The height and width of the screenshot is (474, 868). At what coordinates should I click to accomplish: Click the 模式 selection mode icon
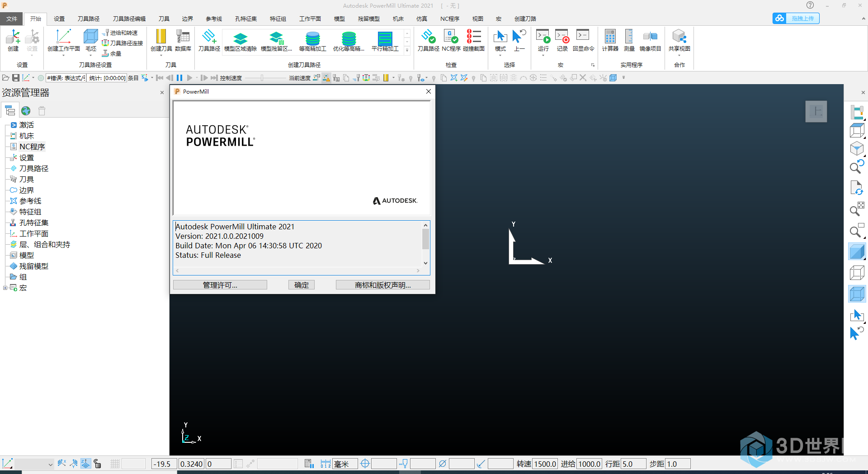point(500,37)
